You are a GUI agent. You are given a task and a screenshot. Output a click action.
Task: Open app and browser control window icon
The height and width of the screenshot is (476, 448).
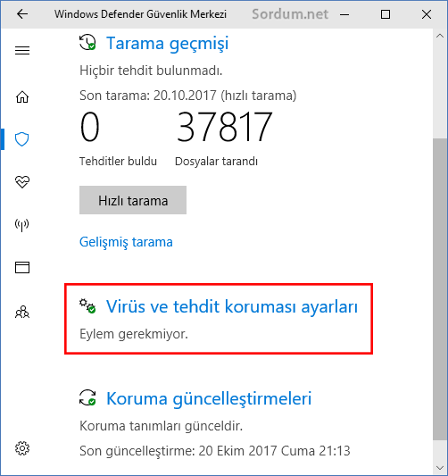[x=22, y=267]
